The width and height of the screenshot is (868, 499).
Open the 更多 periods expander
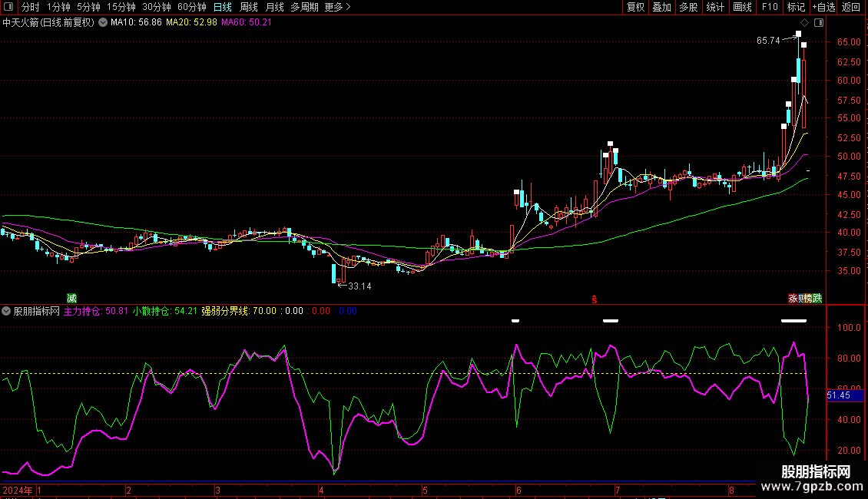coord(337,7)
